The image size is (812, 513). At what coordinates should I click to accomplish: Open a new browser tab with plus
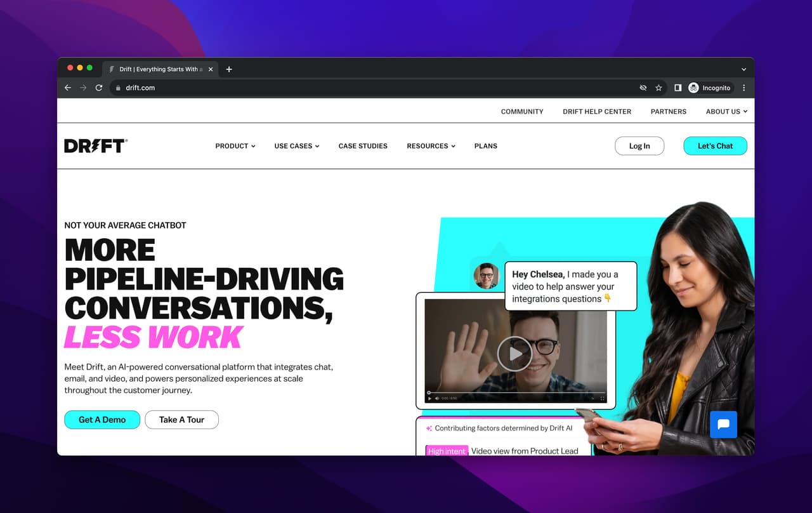click(229, 69)
